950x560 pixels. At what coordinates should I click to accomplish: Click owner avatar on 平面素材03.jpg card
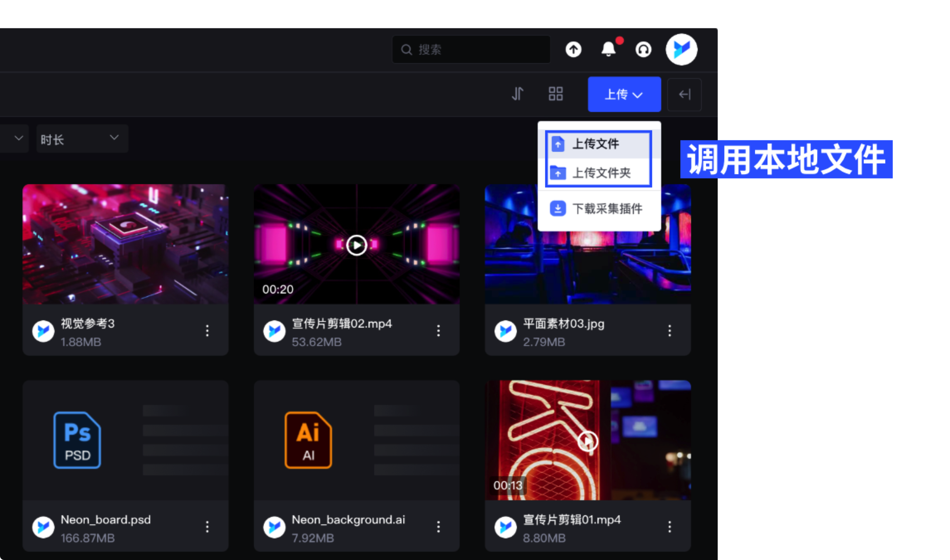pyautogui.click(x=505, y=331)
